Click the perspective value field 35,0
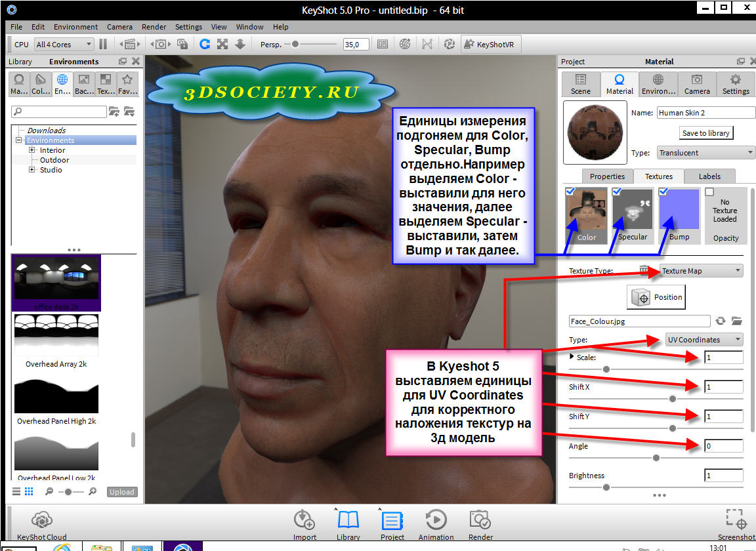This screenshot has width=756, height=551. pos(356,45)
